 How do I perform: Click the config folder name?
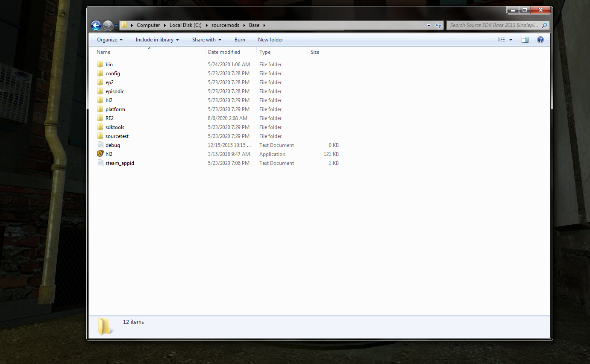(113, 73)
